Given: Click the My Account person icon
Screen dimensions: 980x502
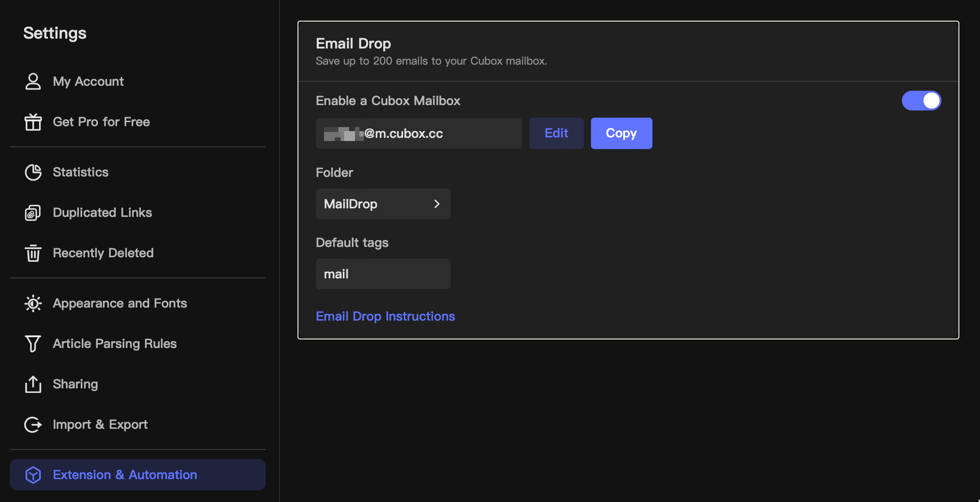Looking at the screenshot, I should [x=33, y=81].
